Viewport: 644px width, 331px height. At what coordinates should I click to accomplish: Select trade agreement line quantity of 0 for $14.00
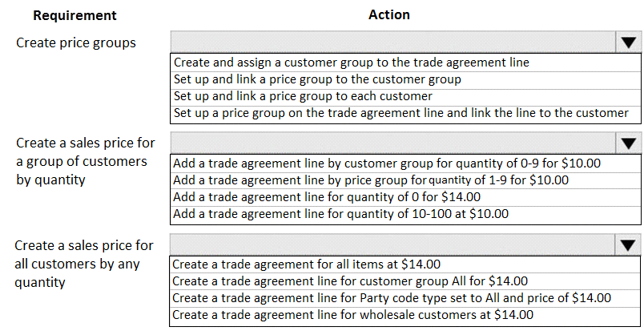pos(405,197)
